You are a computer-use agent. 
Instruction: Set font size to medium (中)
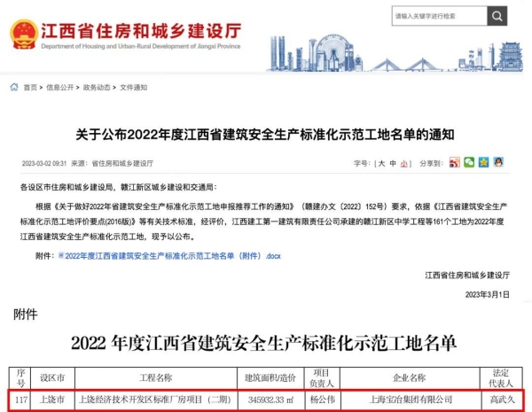click(x=392, y=164)
